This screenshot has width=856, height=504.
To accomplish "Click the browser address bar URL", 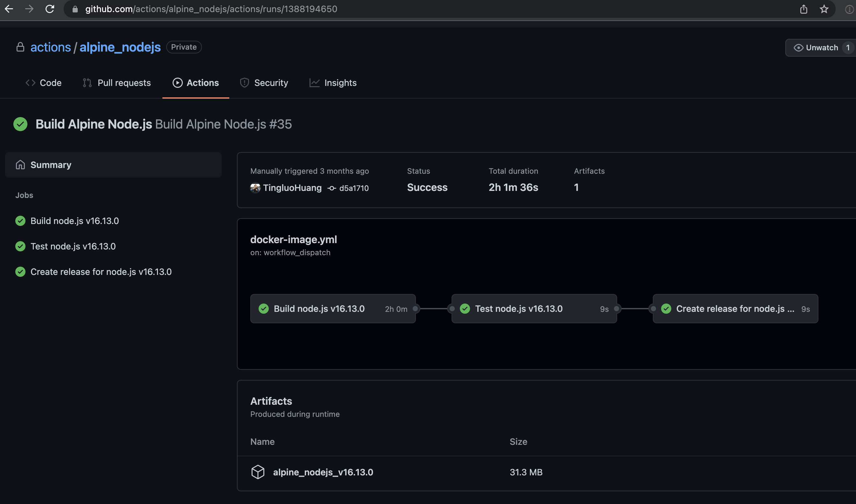I will click(211, 9).
